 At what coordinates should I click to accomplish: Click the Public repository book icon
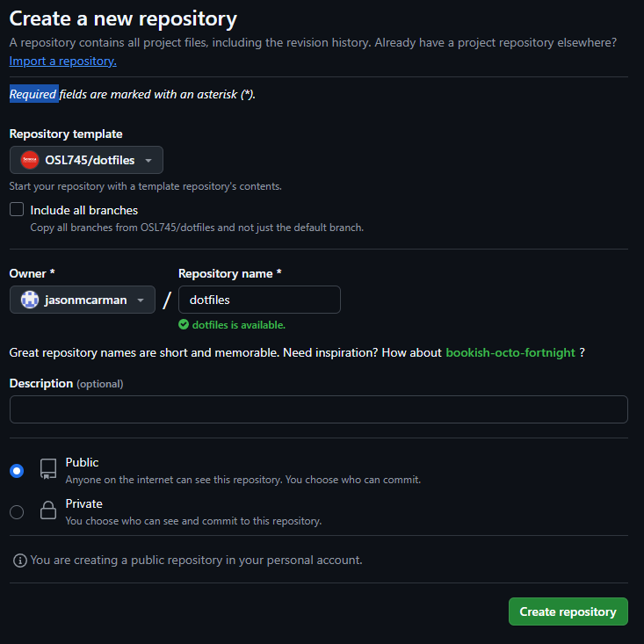(x=48, y=469)
